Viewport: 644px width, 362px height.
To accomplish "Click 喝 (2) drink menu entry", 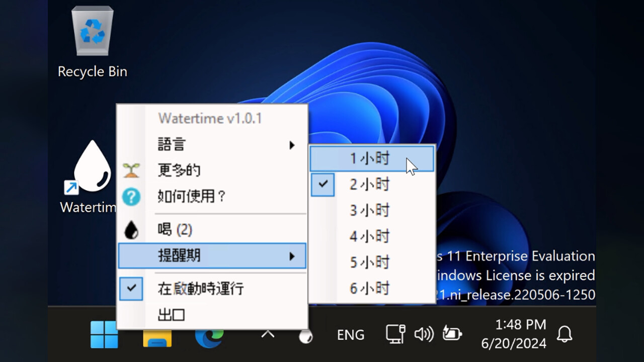I will point(175,230).
